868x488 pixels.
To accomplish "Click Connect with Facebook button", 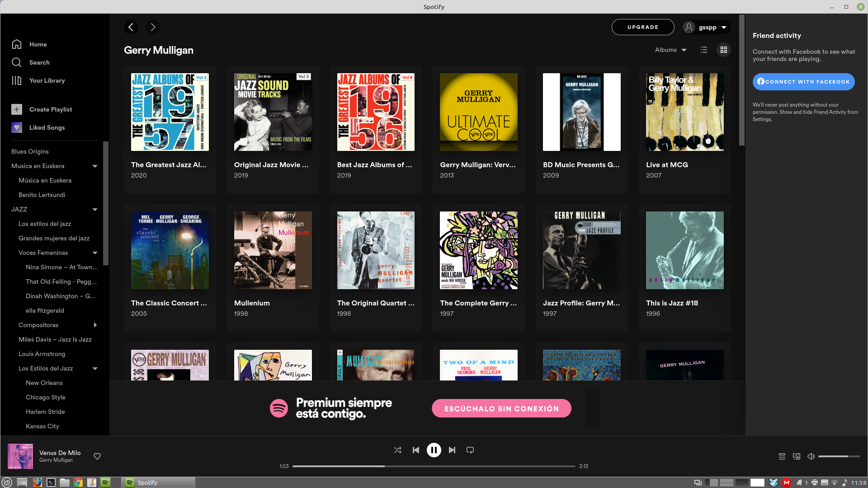I will click(x=803, y=82).
